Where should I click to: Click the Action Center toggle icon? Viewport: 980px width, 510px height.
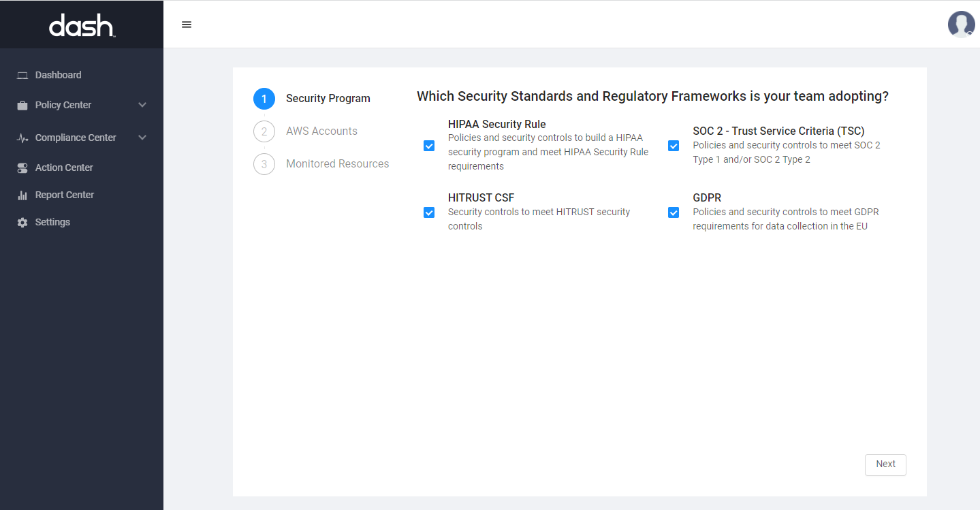point(22,168)
